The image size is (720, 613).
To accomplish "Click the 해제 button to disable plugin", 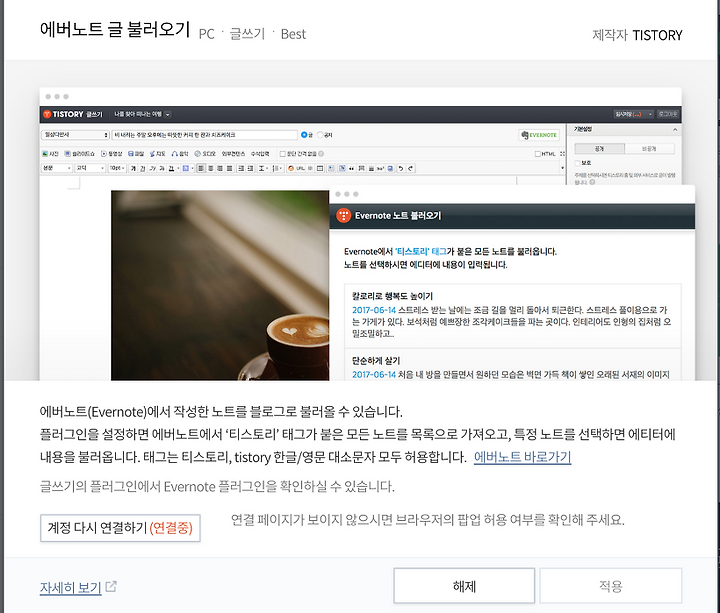I will point(464,586).
